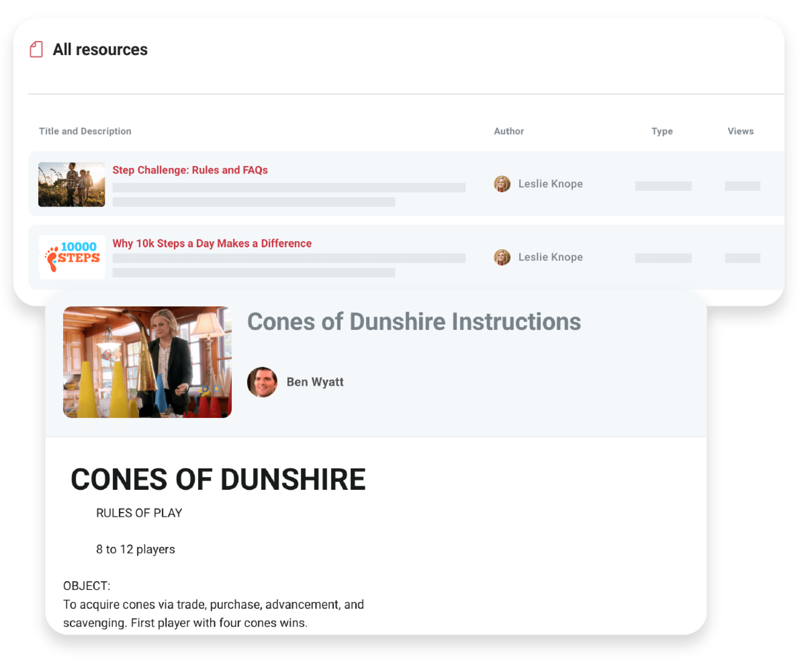The width and height of the screenshot is (806, 672).
Task: Open the Cones of Dunshire cover image
Action: click(x=147, y=362)
